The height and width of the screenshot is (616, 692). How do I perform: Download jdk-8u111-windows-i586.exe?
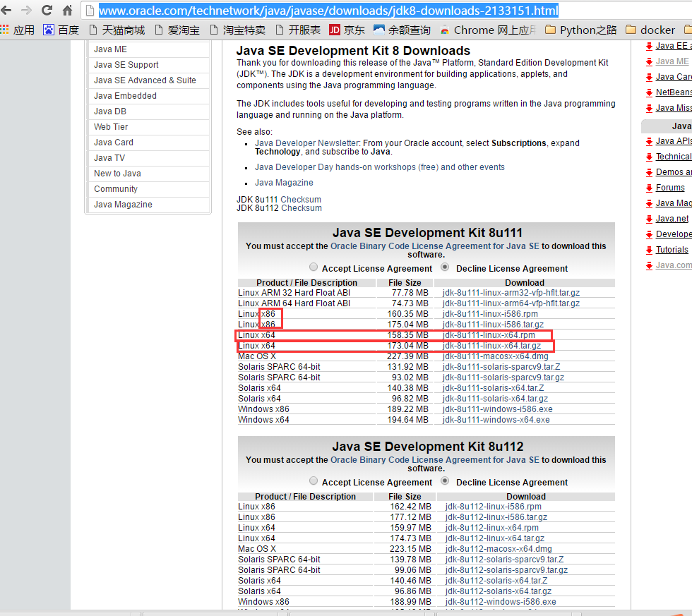click(497, 409)
